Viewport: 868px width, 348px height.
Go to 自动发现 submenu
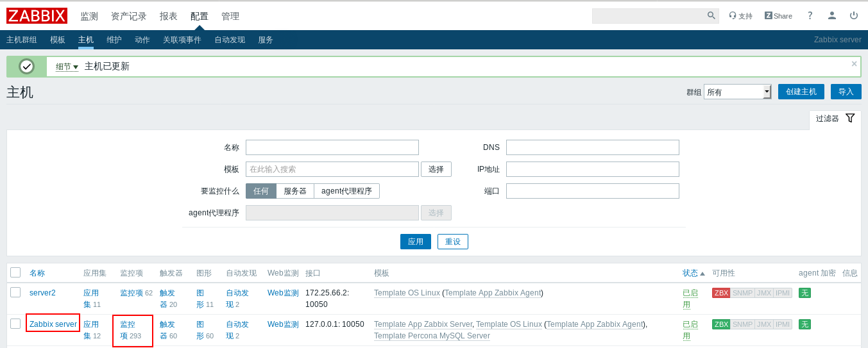point(230,40)
